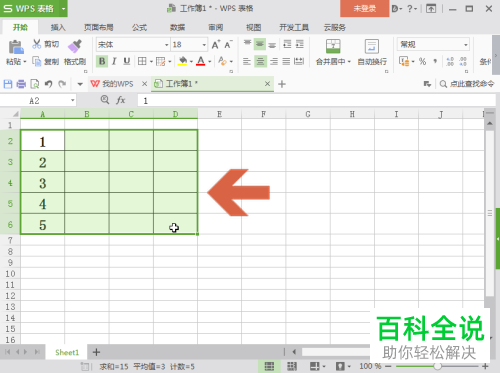500x373 pixels.
Task: Open the Review (审阅) tab
Action: [x=216, y=27]
